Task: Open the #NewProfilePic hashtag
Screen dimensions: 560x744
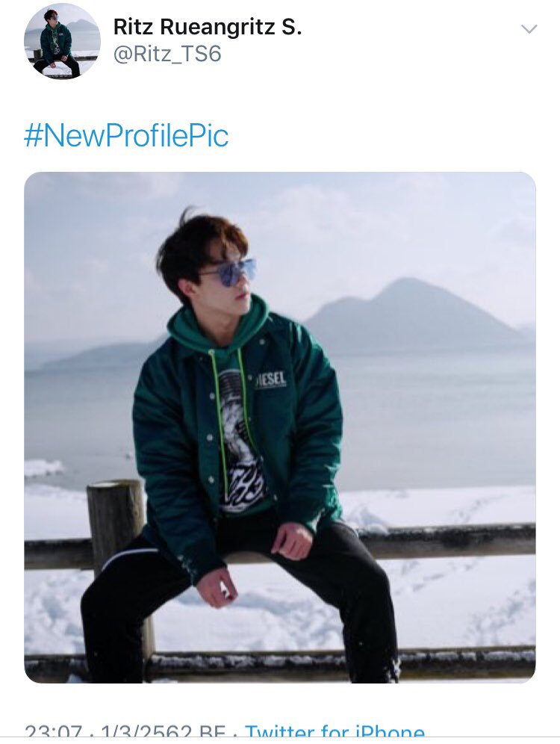Action: pos(126,135)
